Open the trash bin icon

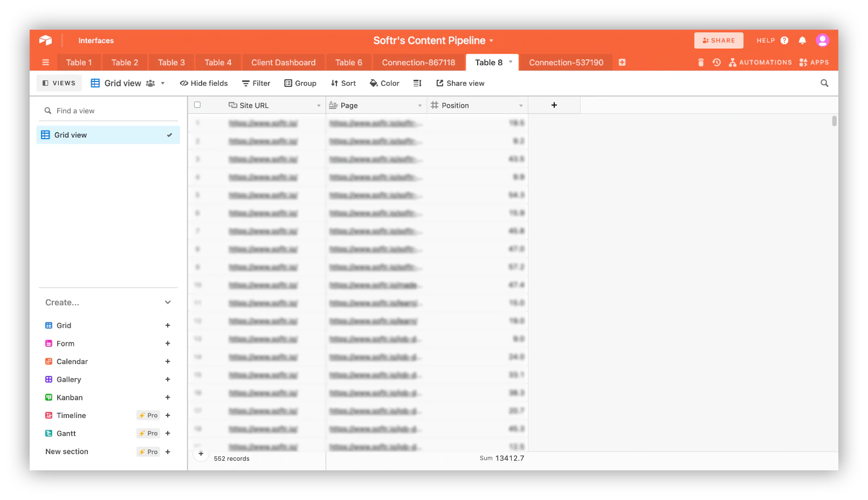click(701, 63)
